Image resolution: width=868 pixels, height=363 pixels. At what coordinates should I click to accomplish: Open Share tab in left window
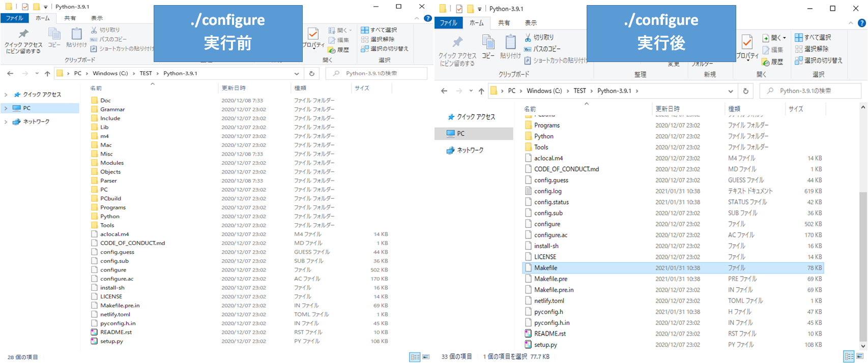[70, 18]
